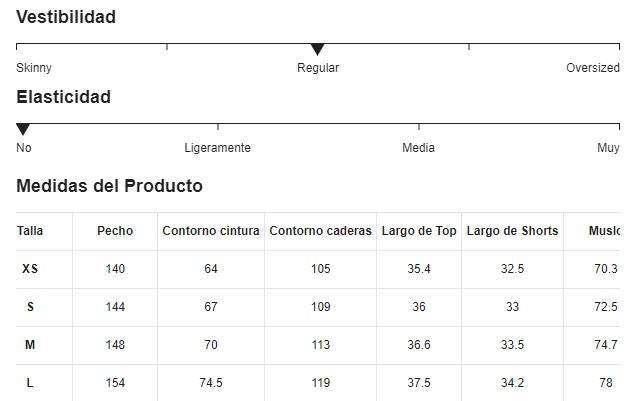Click the Muy elasticity label

[608, 148]
